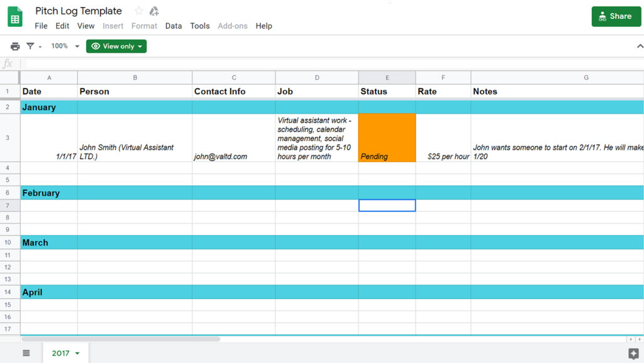This screenshot has height=363, width=644.
Task: Click the green Share button
Action: (x=616, y=16)
